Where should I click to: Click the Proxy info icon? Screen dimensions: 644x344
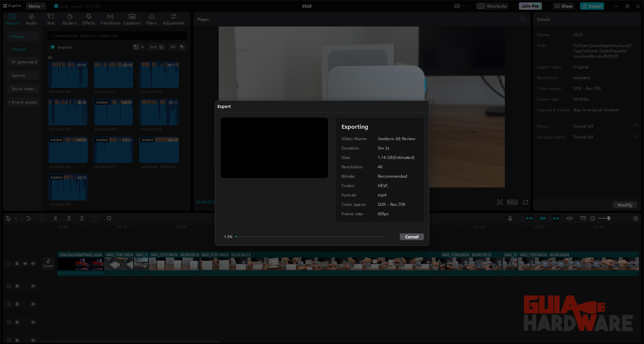pos(635,125)
